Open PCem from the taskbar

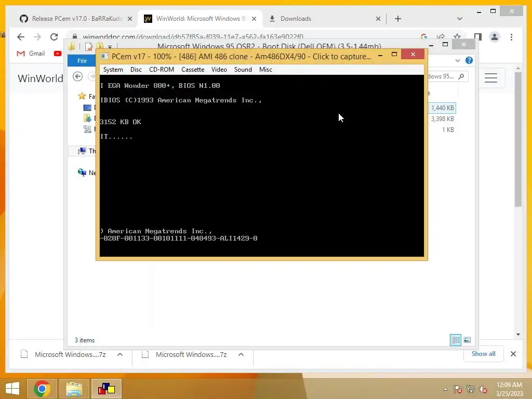(x=107, y=389)
